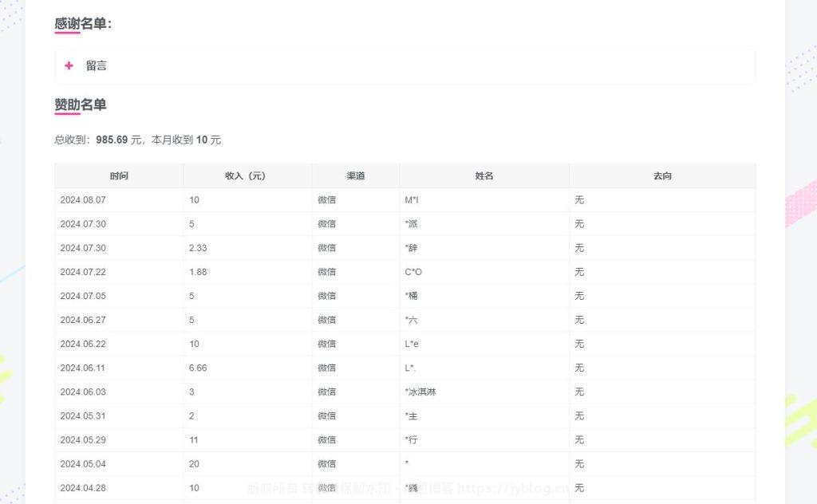Click the name cell M*I

pos(412,200)
